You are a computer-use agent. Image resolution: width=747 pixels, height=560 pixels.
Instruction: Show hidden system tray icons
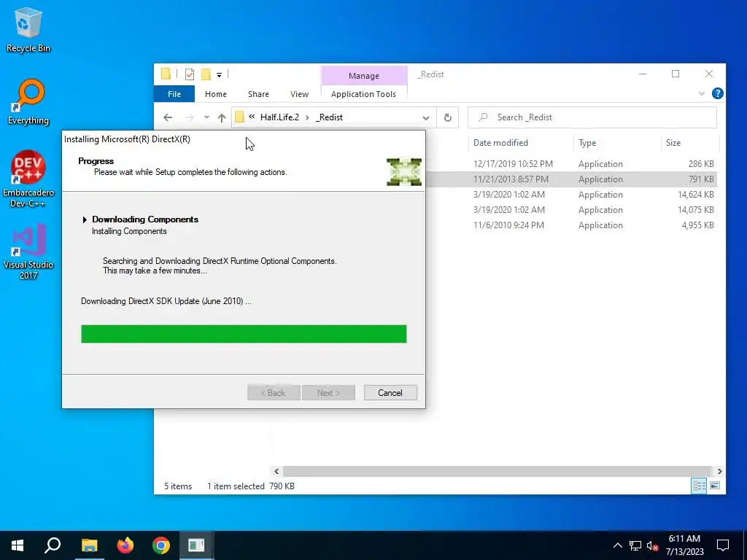click(x=617, y=545)
